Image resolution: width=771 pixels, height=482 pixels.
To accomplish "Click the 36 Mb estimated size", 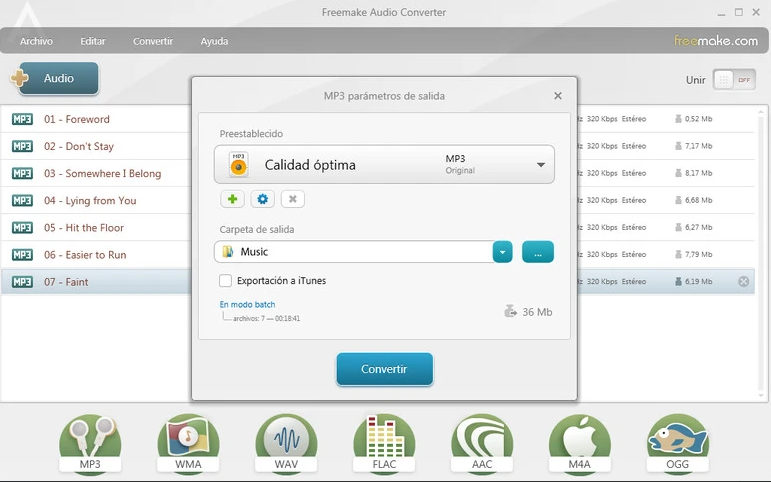I will point(537,312).
